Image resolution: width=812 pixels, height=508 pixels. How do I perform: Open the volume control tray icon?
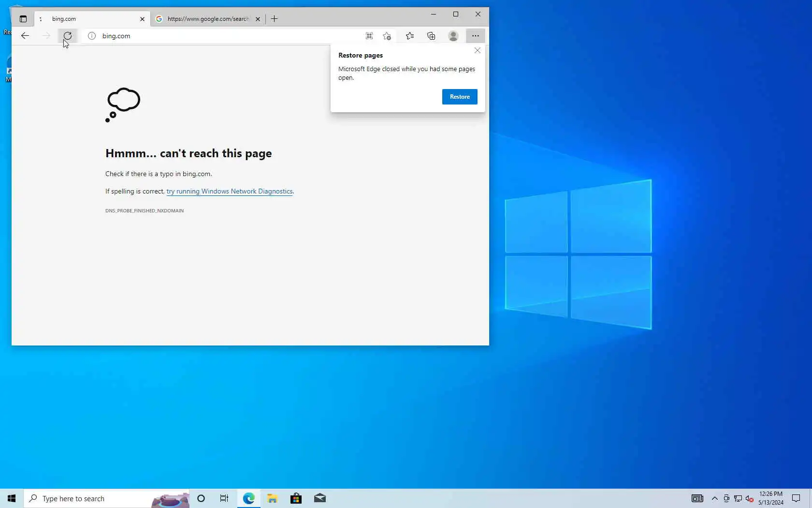[x=749, y=498]
